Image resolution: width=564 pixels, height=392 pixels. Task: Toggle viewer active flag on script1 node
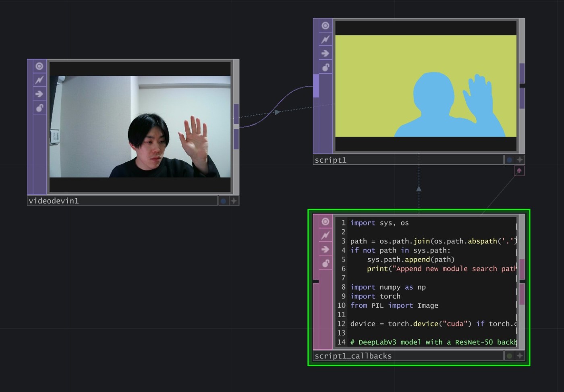[326, 26]
